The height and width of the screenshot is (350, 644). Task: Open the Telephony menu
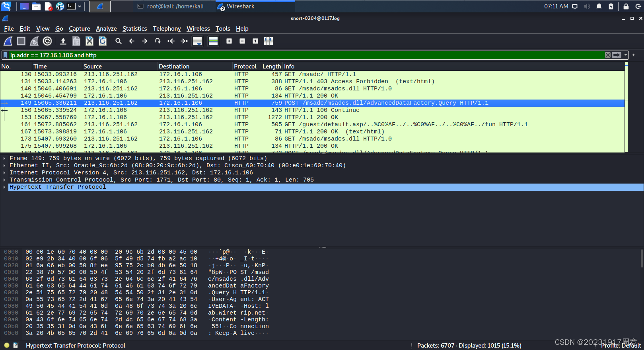167,29
